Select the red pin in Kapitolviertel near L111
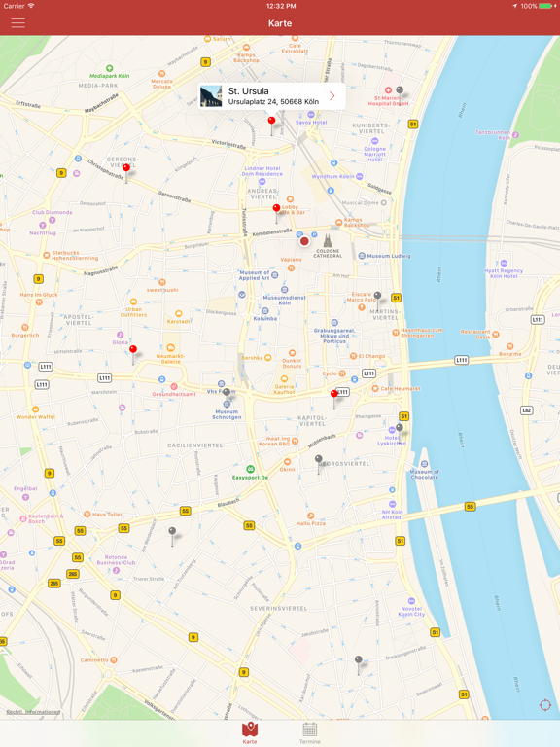Image resolution: width=560 pixels, height=747 pixels. (334, 394)
